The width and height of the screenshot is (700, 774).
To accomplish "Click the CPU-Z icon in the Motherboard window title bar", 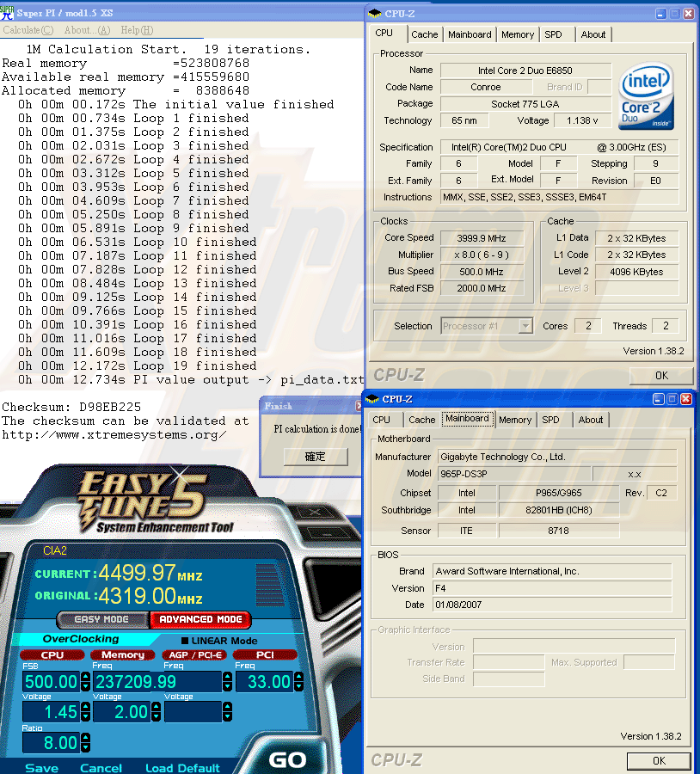I will pos(372,398).
